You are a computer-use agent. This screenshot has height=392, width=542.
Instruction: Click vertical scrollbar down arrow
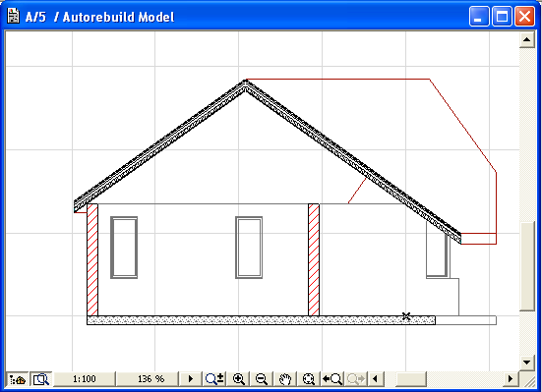click(x=527, y=363)
